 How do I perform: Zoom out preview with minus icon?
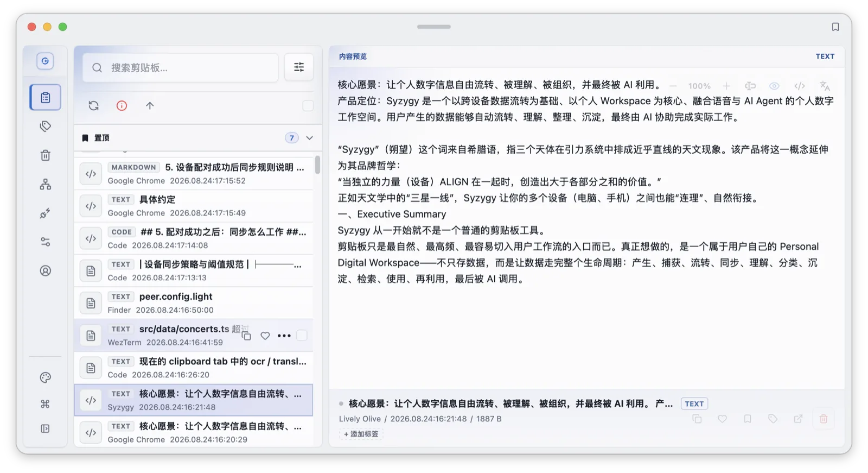pyautogui.click(x=673, y=86)
